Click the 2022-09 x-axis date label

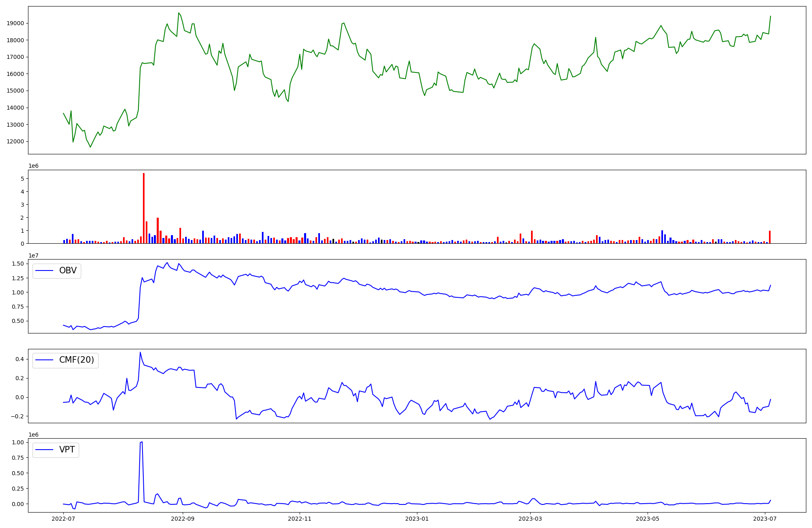(x=183, y=519)
